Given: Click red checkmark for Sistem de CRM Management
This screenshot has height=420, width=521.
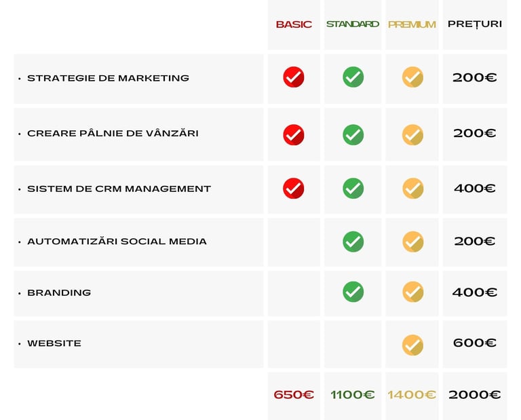Looking at the screenshot, I should (294, 188).
